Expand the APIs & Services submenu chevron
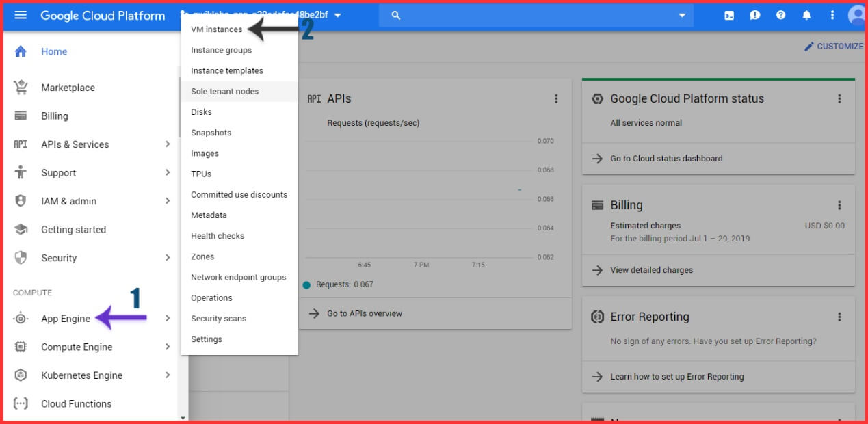Viewport: 868px width, 424px height. click(x=168, y=144)
